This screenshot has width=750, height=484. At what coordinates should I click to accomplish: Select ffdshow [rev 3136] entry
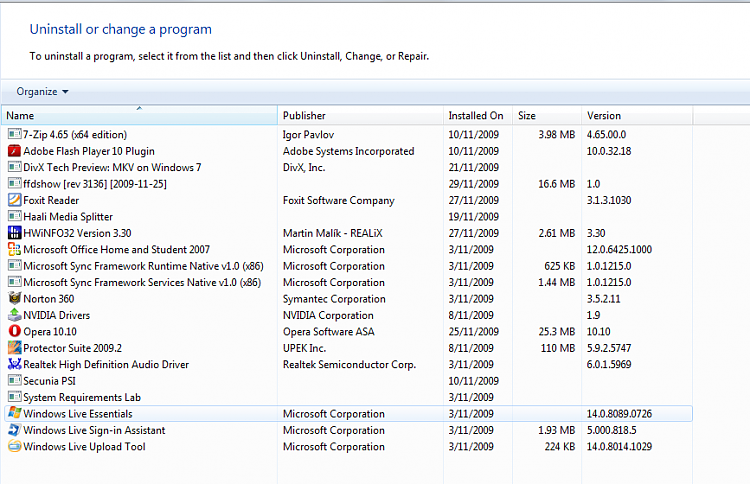point(95,184)
